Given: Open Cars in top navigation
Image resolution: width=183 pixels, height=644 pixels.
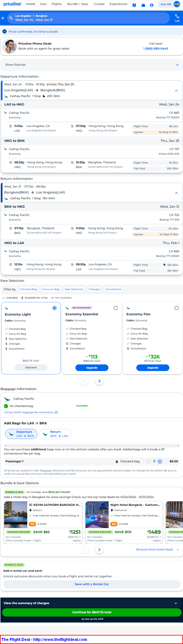Looking at the screenshot, I should pyautogui.click(x=43, y=4).
